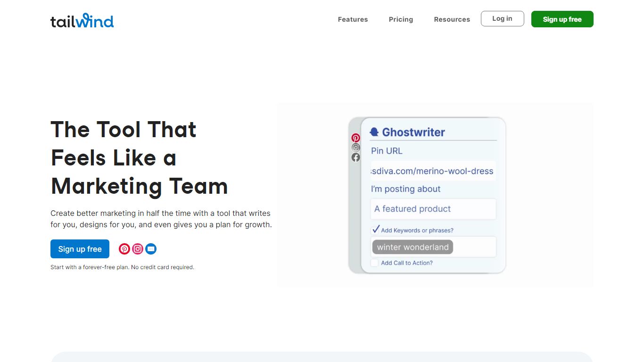644x362 pixels.
Task: Click the green Sign up free button
Action: [x=562, y=19]
